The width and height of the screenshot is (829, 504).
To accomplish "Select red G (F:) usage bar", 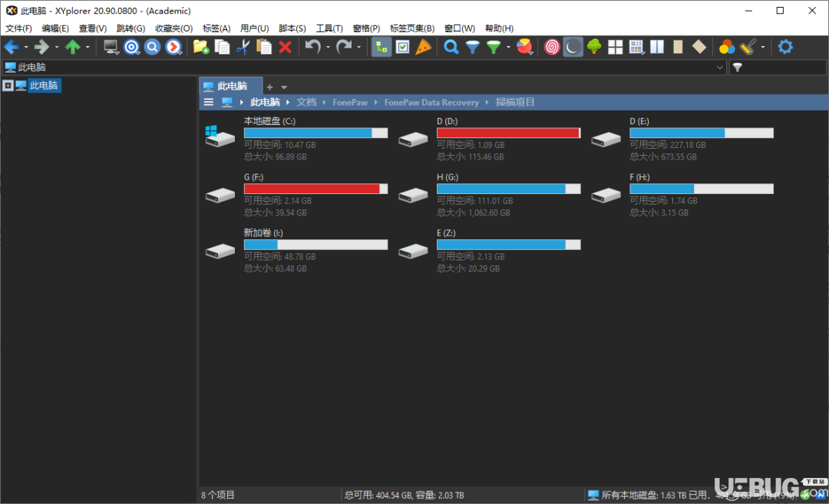I will [x=315, y=189].
